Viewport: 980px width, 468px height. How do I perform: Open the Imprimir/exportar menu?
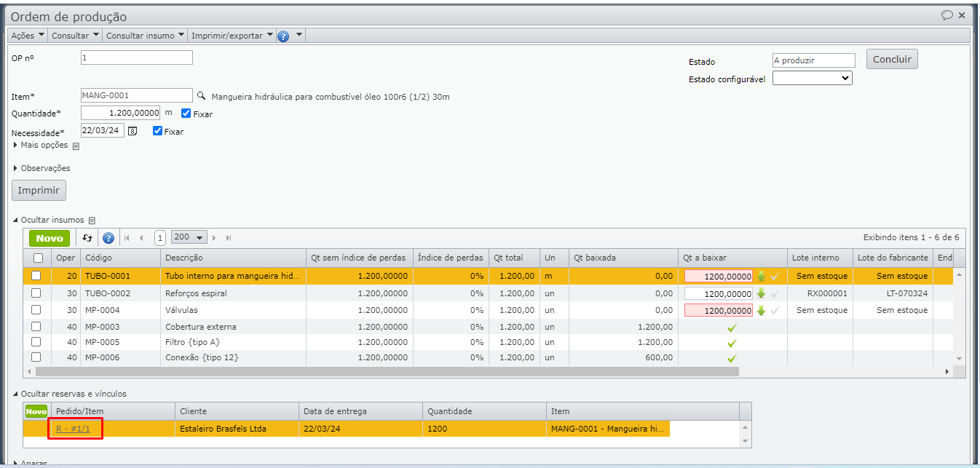(x=232, y=36)
